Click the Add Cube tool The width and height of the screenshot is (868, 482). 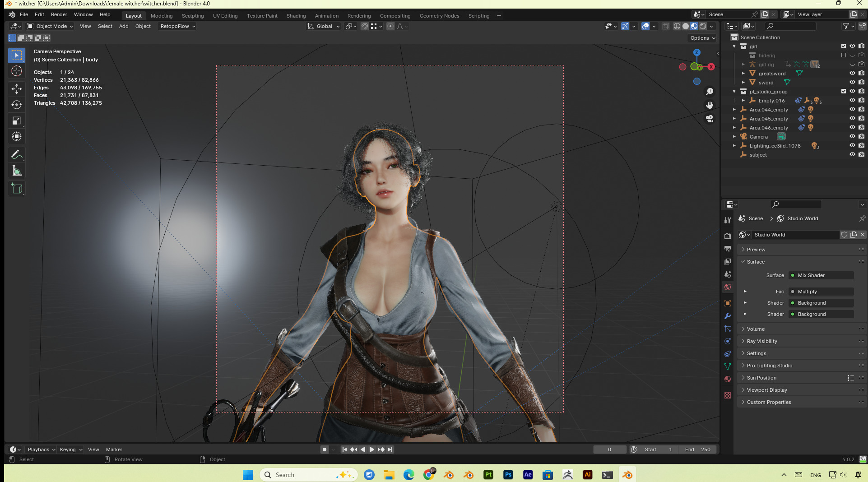[17, 188]
